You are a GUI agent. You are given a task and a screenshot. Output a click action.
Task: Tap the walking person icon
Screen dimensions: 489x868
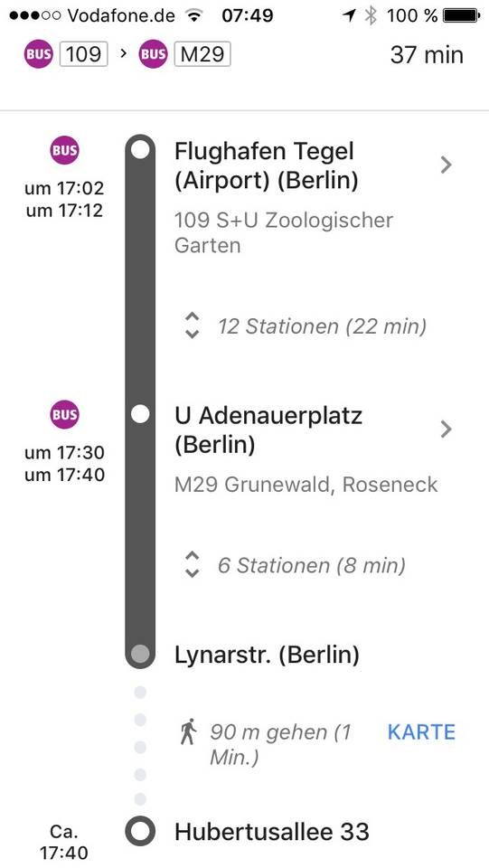pos(189,731)
